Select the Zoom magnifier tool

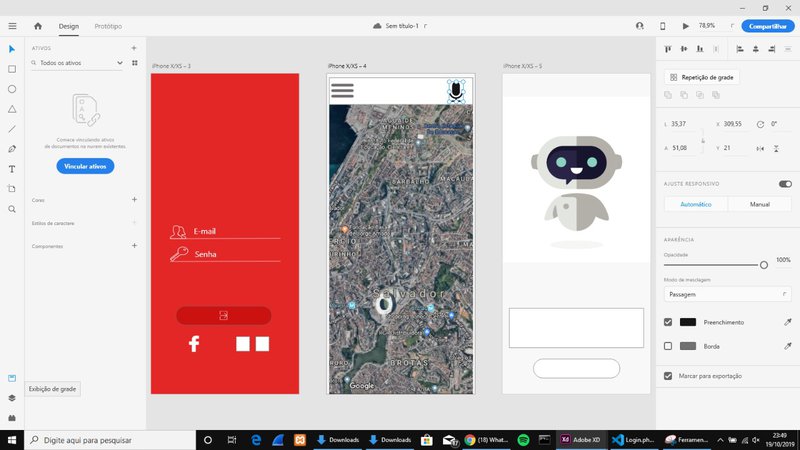click(12, 209)
